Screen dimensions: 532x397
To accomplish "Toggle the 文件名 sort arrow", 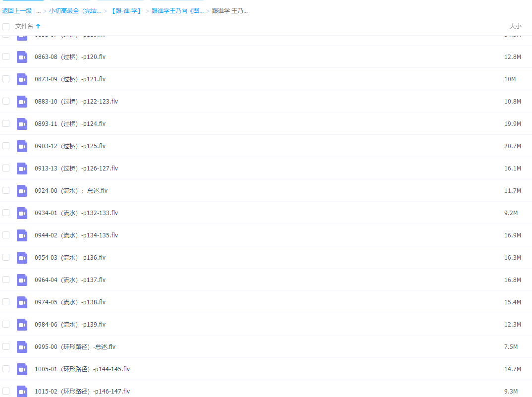I will pyautogui.click(x=38, y=26).
